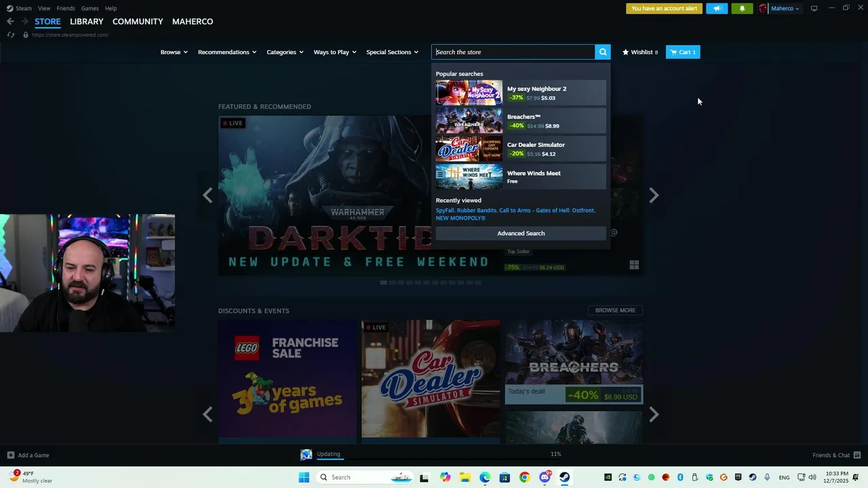Open Microsoft Edge from taskbar
This screenshot has width=868, height=488.
485,477
